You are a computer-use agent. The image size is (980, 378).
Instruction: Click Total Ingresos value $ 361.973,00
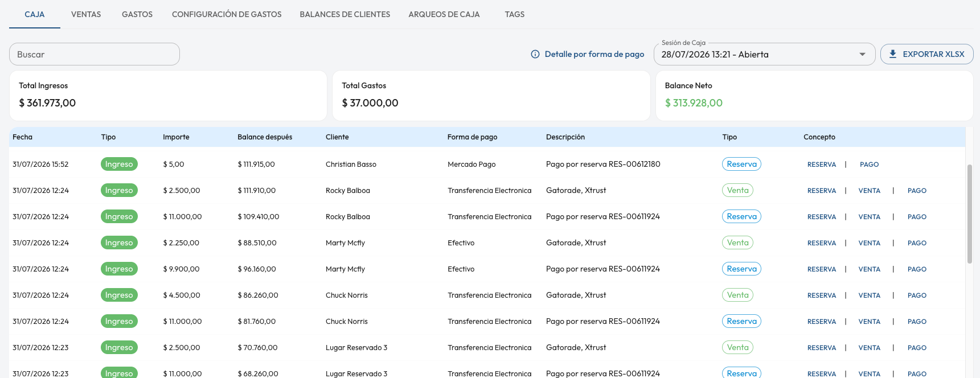coord(47,103)
